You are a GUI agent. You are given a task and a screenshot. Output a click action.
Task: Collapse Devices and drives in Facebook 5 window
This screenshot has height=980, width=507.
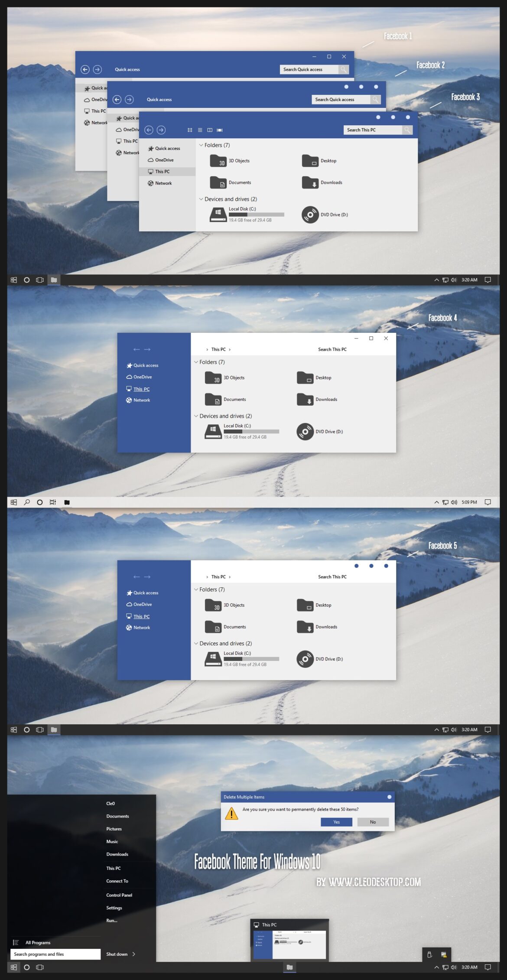[x=196, y=643]
